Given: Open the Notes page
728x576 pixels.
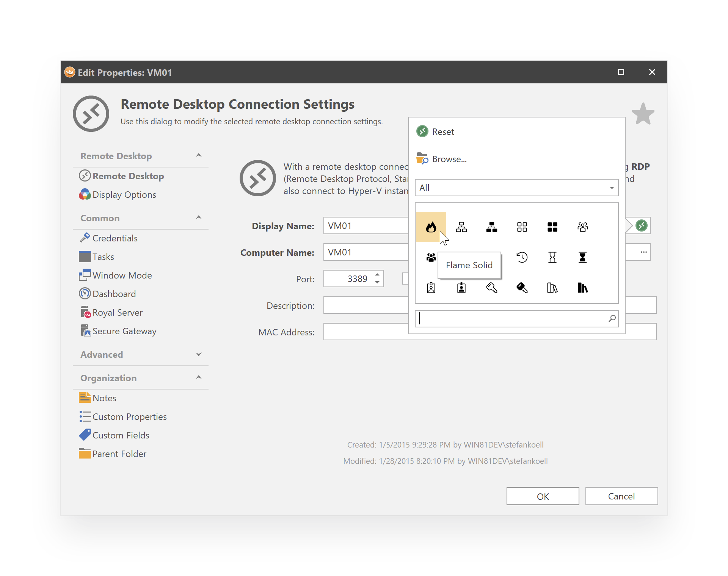Looking at the screenshot, I should (97, 398).
